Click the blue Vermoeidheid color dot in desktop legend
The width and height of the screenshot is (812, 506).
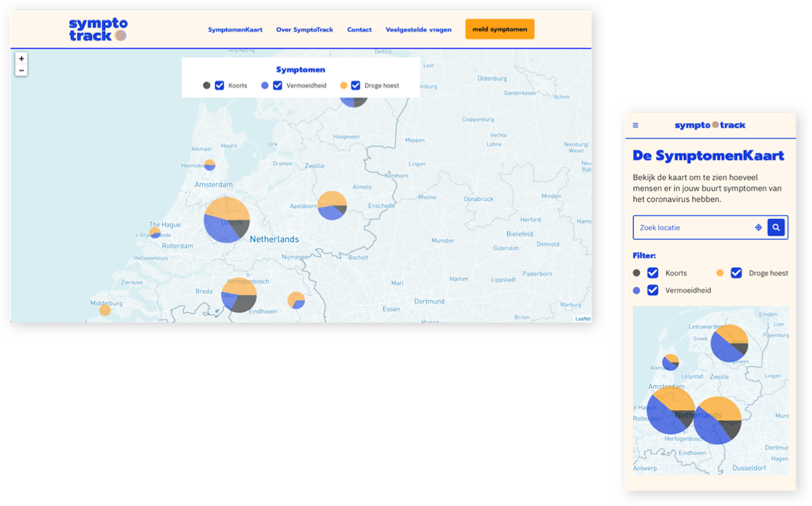(x=265, y=85)
